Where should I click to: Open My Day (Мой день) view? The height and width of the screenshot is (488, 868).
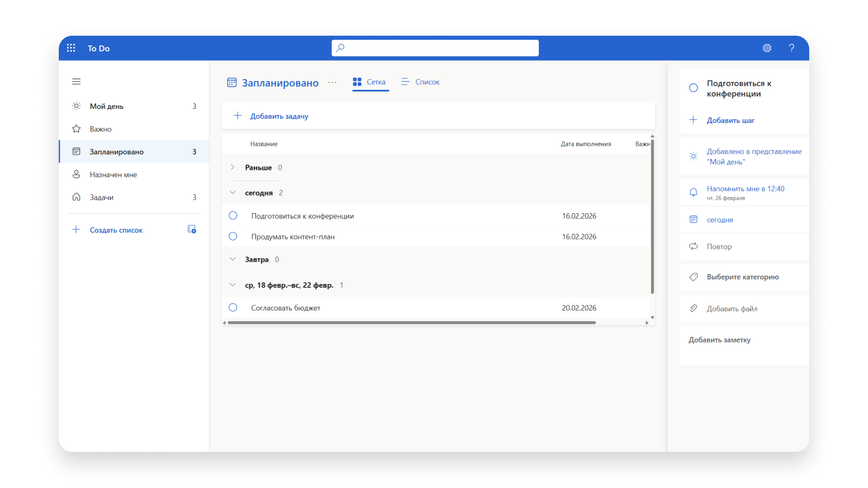[107, 106]
